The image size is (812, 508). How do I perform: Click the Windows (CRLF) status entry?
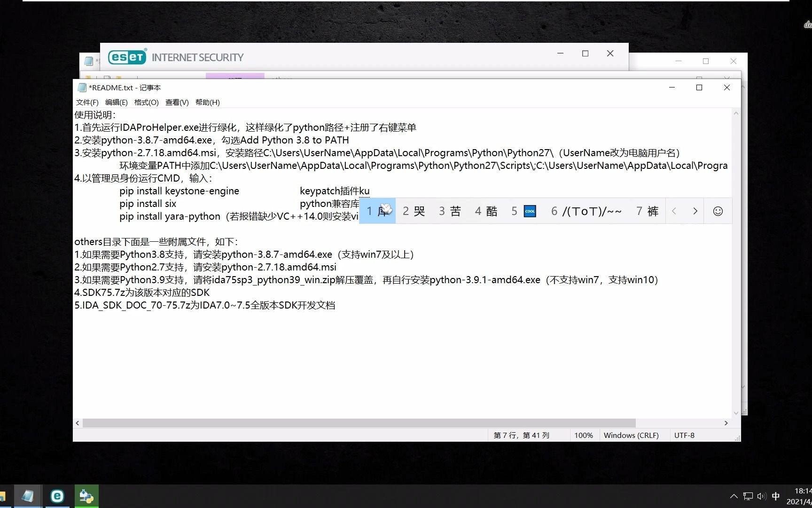tap(631, 436)
